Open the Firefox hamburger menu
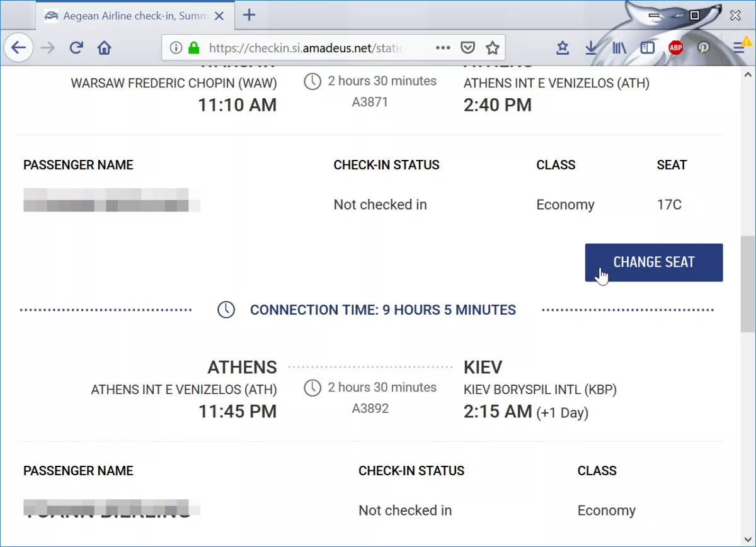This screenshot has width=756, height=547. 739,46
